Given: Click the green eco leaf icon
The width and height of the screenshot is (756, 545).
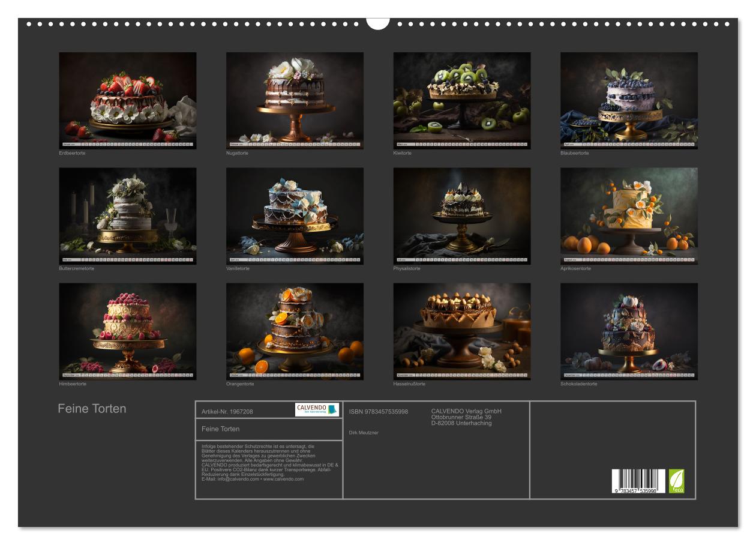Looking at the screenshot, I should coord(676,481).
